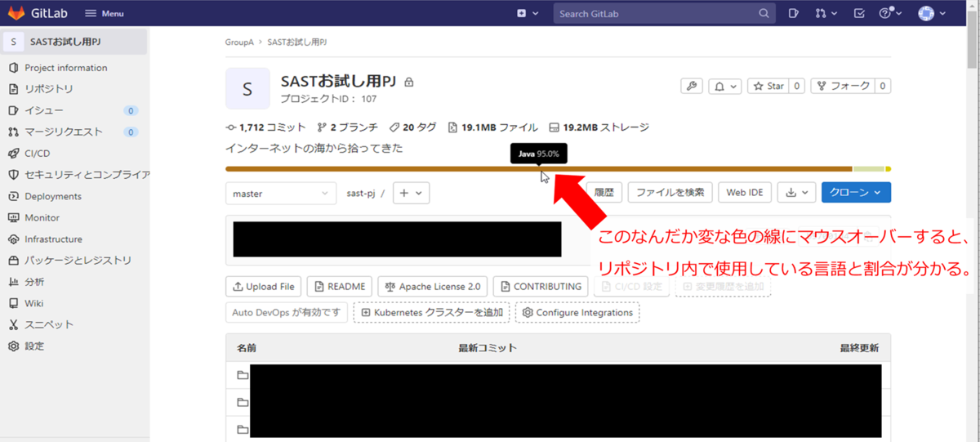Screen dimensions: 980x442
Task: Open the README button
Action: coord(339,287)
